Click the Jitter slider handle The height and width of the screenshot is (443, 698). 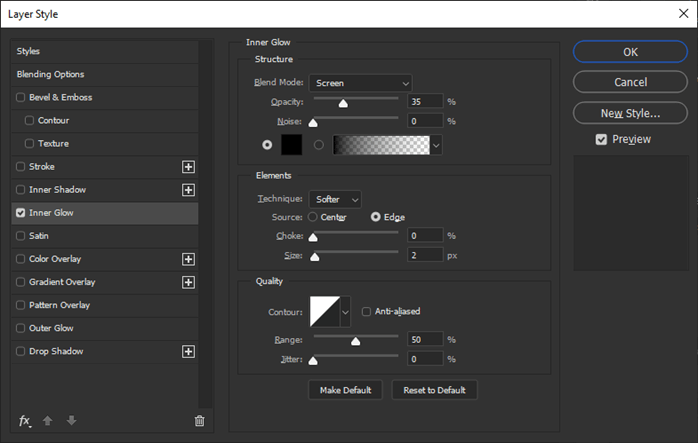pyautogui.click(x=313, y=361)
